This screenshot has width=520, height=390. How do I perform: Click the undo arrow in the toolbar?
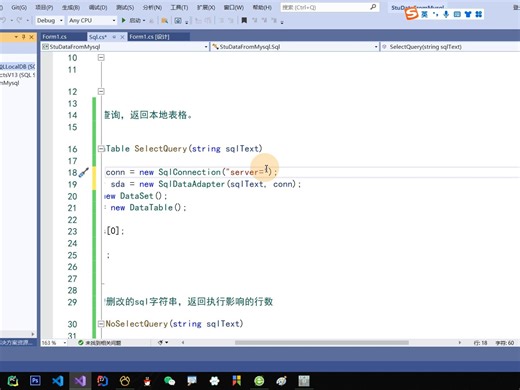(x=3, y=21)
